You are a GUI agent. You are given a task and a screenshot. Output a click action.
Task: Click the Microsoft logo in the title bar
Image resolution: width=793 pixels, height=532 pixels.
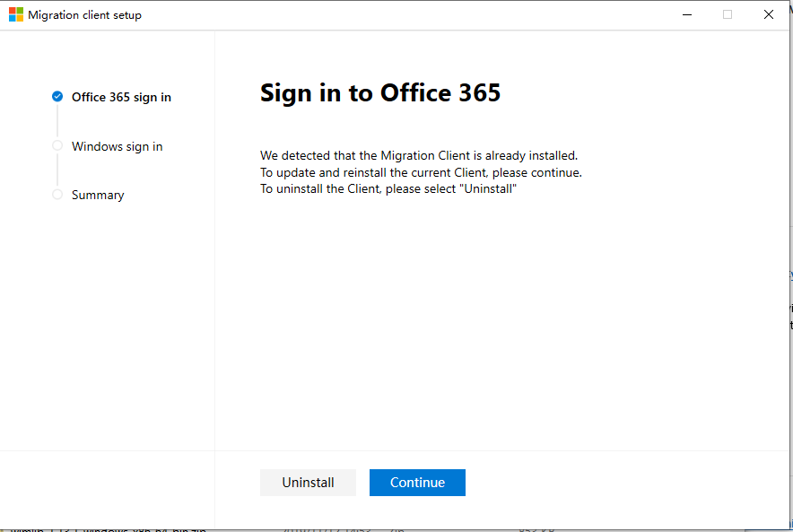[15, 14]
